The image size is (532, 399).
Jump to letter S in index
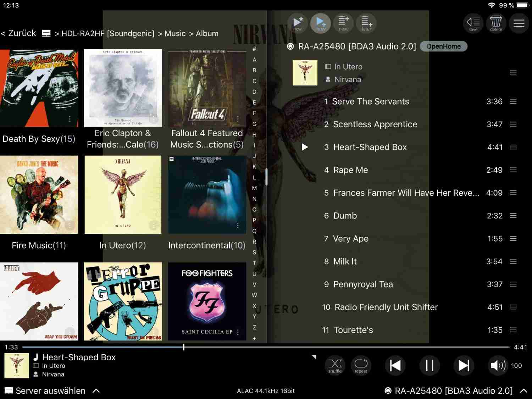[254, 252]
